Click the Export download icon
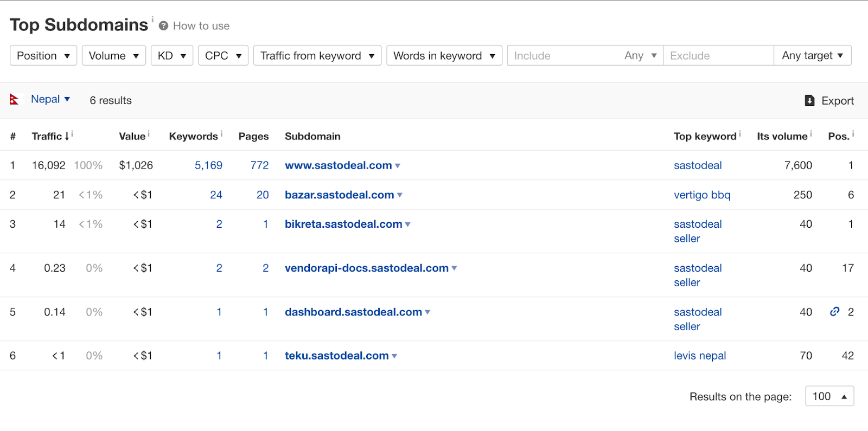The height and width of the screenshot is (431, 868). [x=809, y=100]
